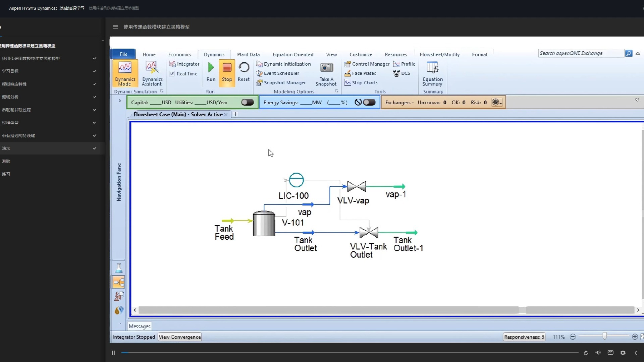This screenshot has width=644, height=362.
Task: Switch on the Capital USD economics toggle
Action: click(247, 102)
